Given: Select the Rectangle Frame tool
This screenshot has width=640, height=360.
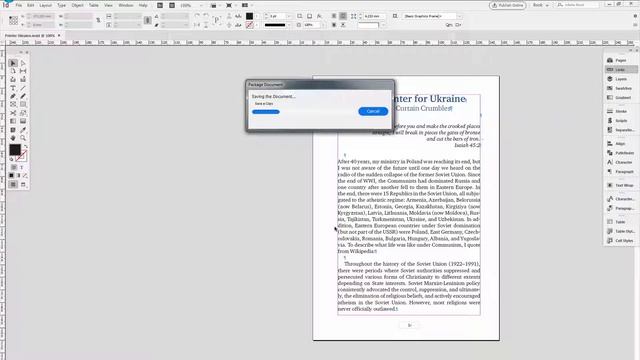Looking at the screenshot, I should tap(13, 104).
